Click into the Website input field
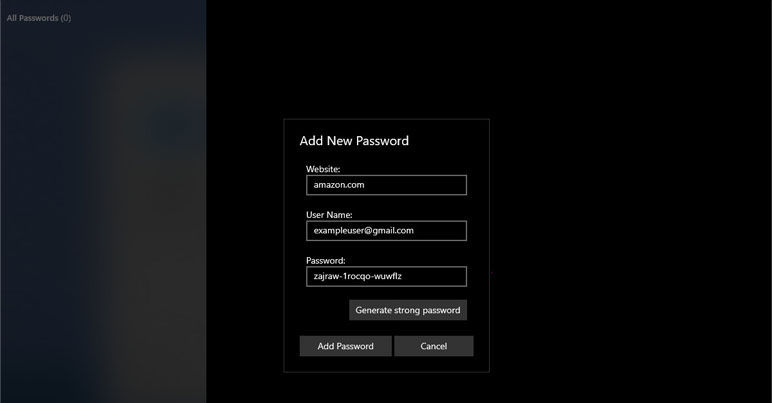The height and width of the screenshot is (403, 772). (x=386, y=185)
